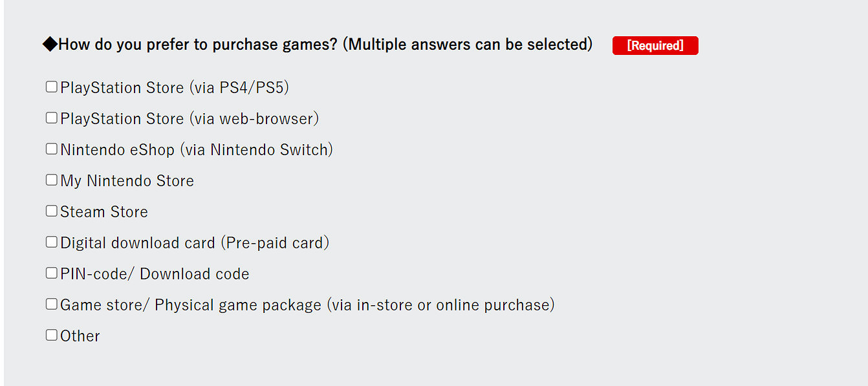Viewport: 868px width, 386px height.
Task: Toggle the Steam Store checkbox
Action: (52, 211)
